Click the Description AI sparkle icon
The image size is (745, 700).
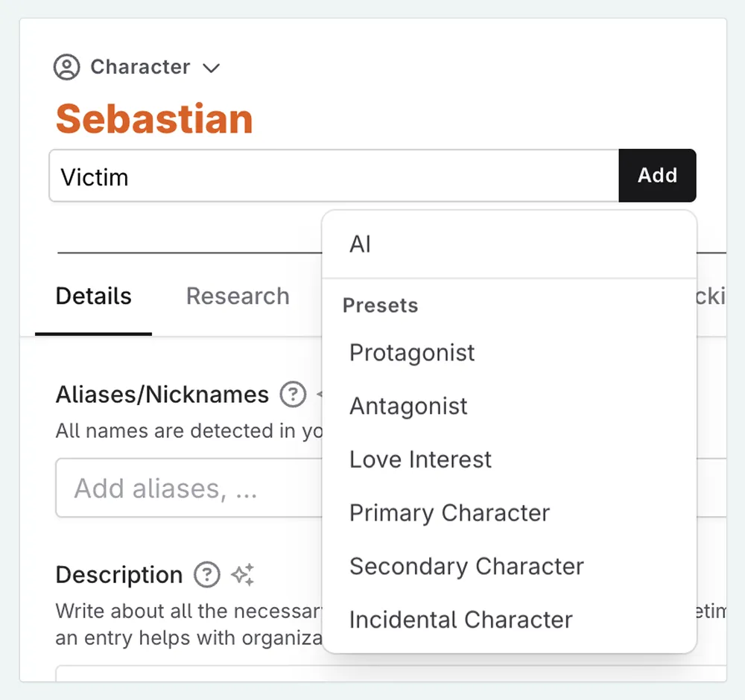pyautogui.click(x=243, y=575)
